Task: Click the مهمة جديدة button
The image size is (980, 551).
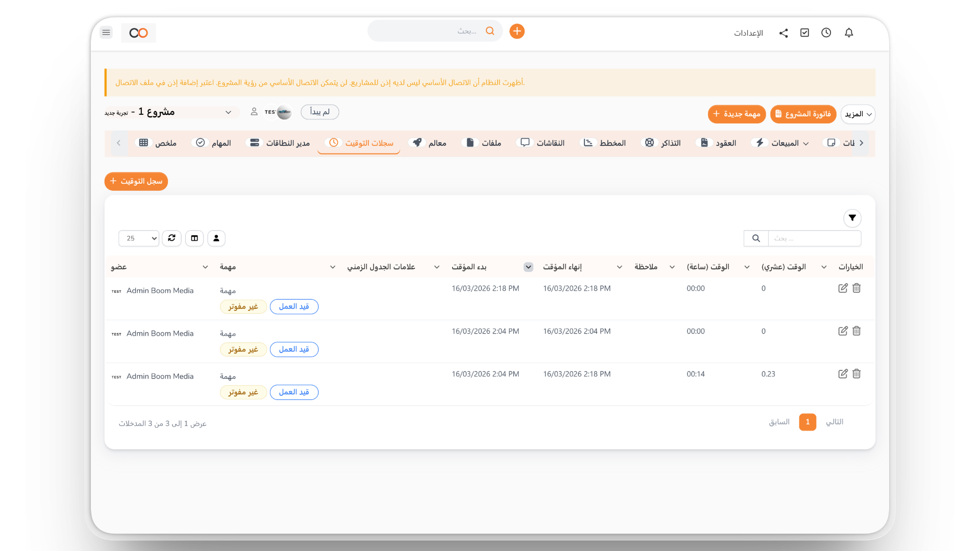Action: click(x=737, y=114)
